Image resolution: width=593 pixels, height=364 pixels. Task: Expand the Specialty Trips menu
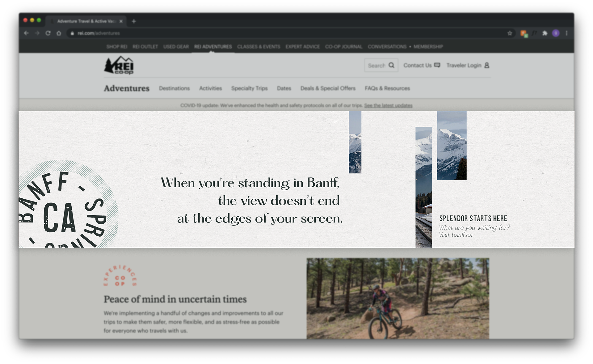pos(249,88)
